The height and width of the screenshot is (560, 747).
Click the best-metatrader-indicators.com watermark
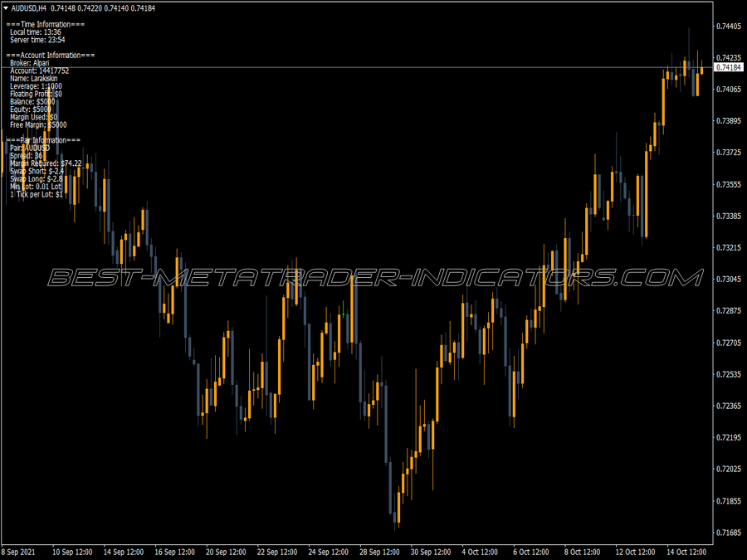[x=375, y=278]
